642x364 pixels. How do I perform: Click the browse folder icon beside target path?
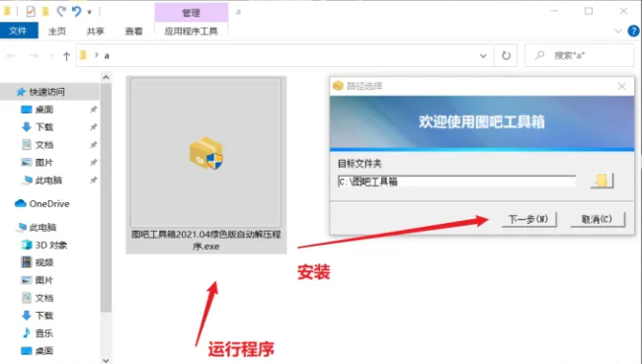602,181
